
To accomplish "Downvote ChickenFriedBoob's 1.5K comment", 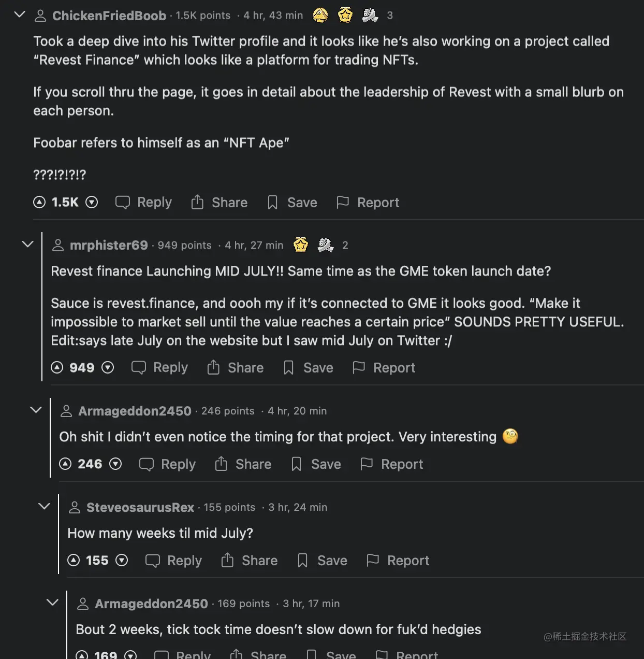I will click(x=92, y=202).
